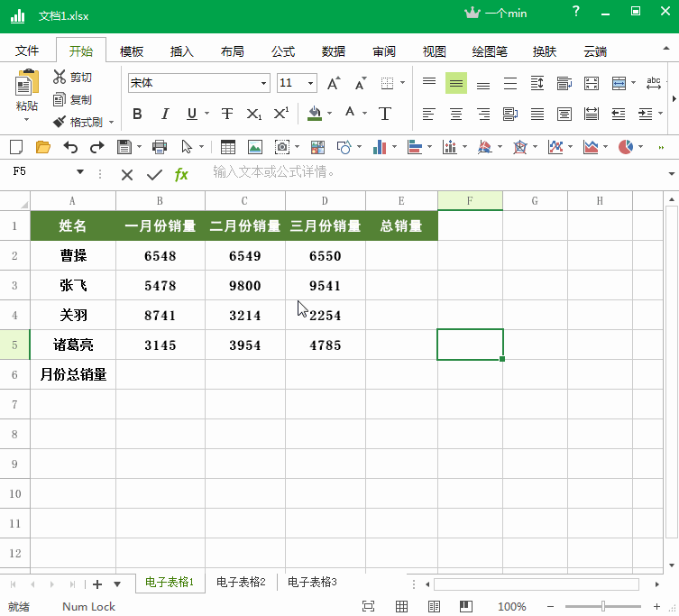Expand the borders dropdown arrow
Image resolution: width=679 pixels, height=616 pixels.
coord(403,82)
